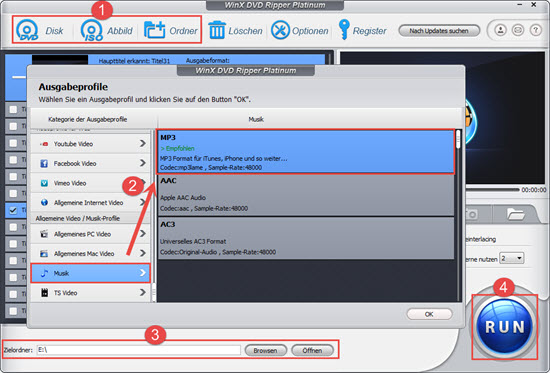
Task: Expand arrow next to Facebook Video
Action: point(142,163)
